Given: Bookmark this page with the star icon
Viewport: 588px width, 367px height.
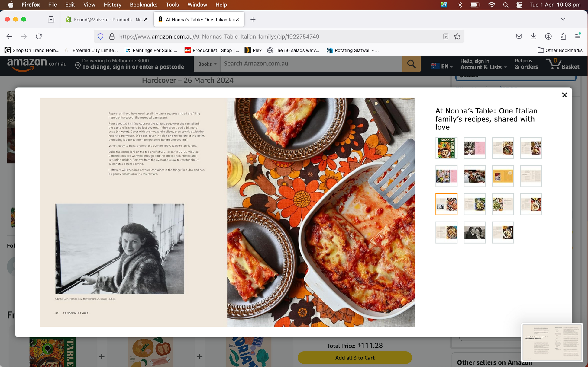Looking at the screenshot, I should (x=457, y=37).
